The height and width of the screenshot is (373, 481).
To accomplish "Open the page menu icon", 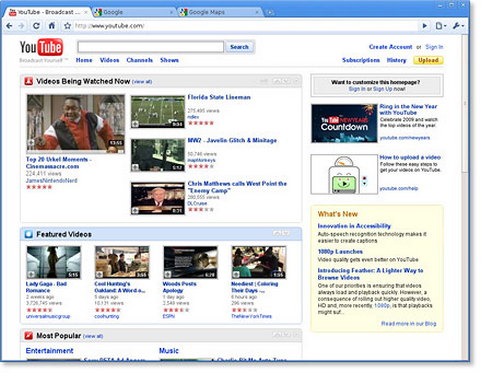I will pos(441,26).
